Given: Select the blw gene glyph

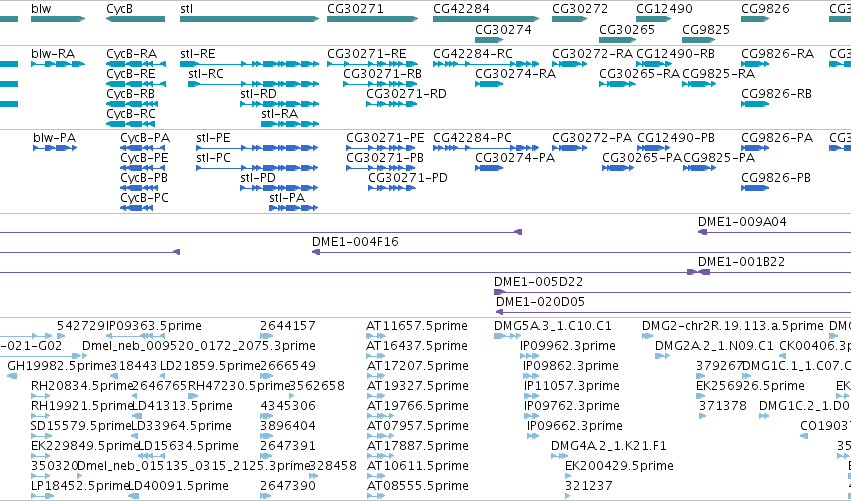Looking at the screenshot, I should pyautogui.click(x=58, y=19).
